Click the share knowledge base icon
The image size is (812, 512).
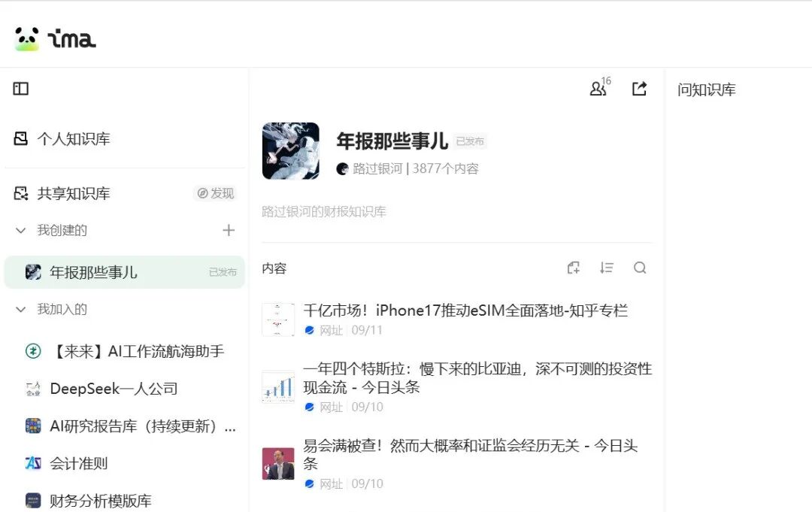pyautogui.click(x=640, y=89)
